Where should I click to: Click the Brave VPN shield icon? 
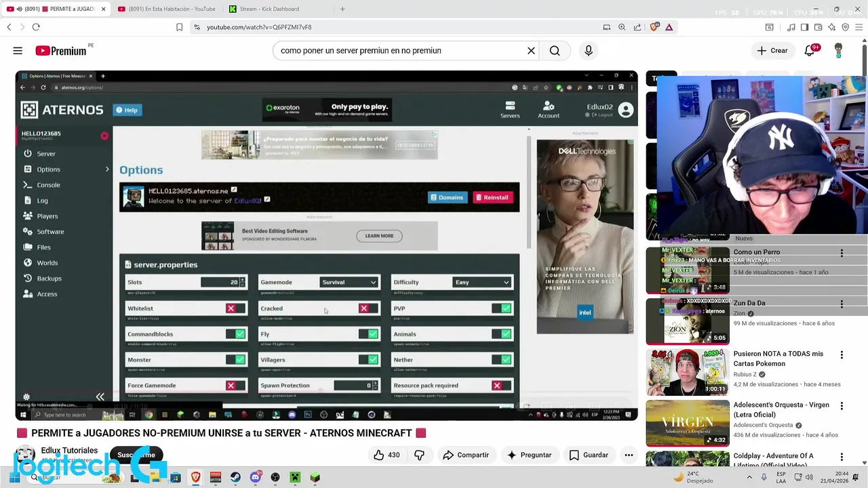tap(845, 27)
